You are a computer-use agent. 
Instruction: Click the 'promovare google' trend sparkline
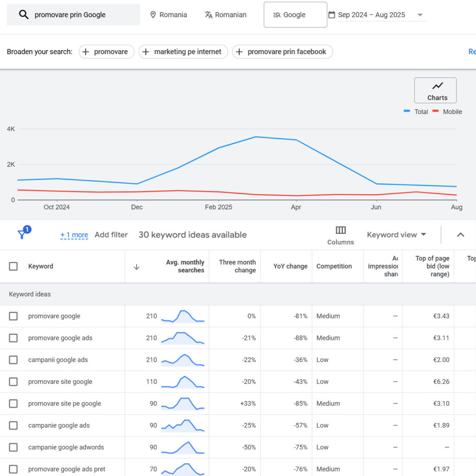pyautogui.click(x=183, y=316)
